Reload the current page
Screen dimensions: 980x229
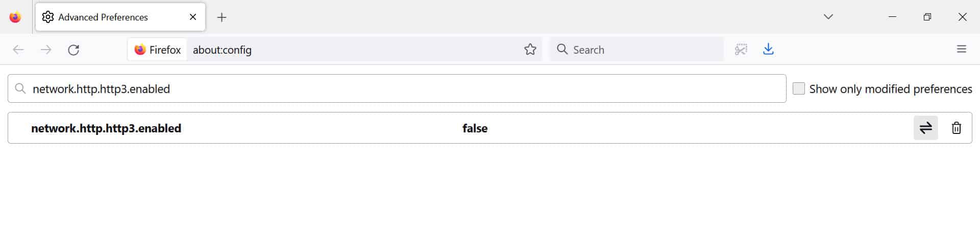[x=74, y=50]
